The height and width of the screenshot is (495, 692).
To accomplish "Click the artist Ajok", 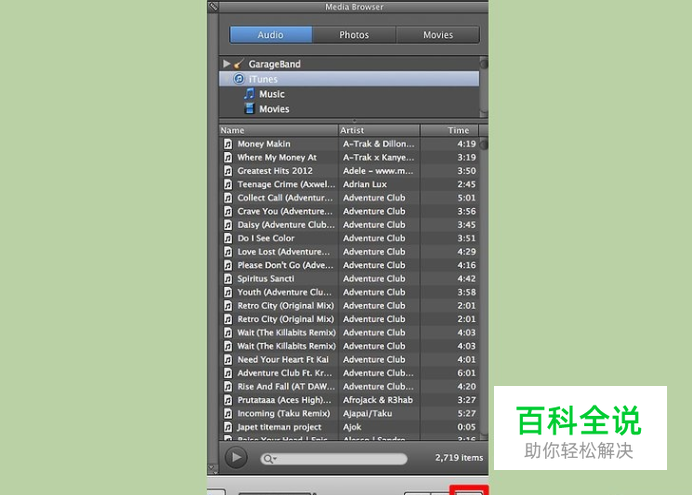I will pos(352,427).
